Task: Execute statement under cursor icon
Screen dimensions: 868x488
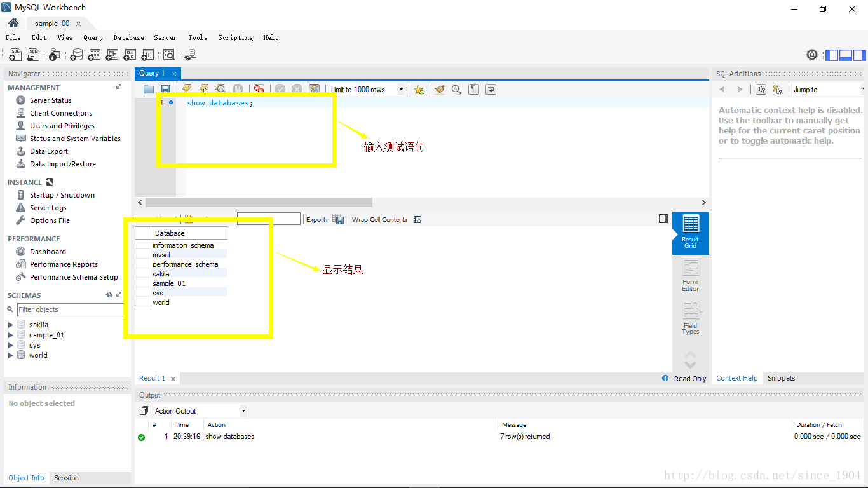Action: coord(203,90)
